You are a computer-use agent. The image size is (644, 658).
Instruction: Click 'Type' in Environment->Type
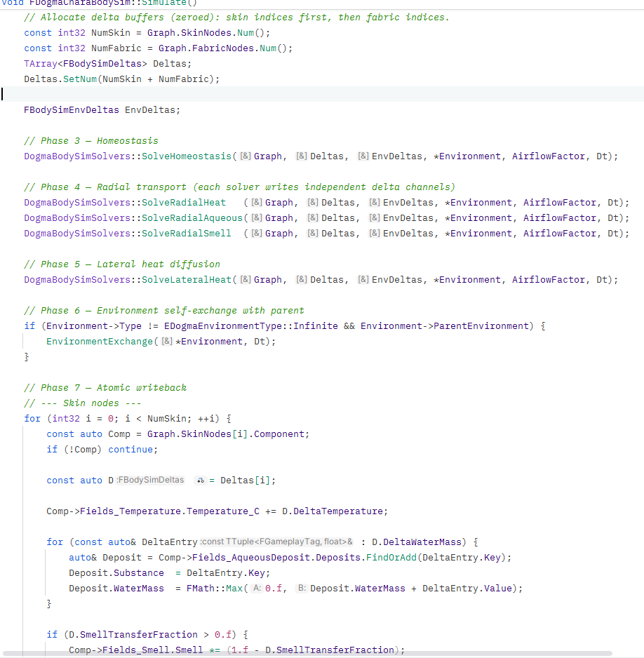click(x=130, y=325)
